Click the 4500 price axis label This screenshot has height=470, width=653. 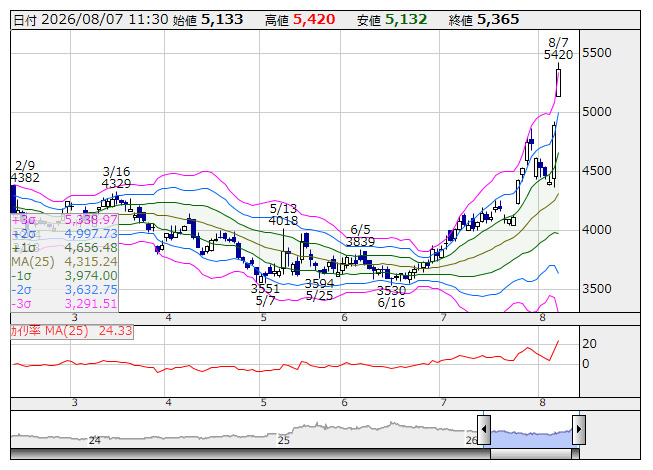coord(597,171)
